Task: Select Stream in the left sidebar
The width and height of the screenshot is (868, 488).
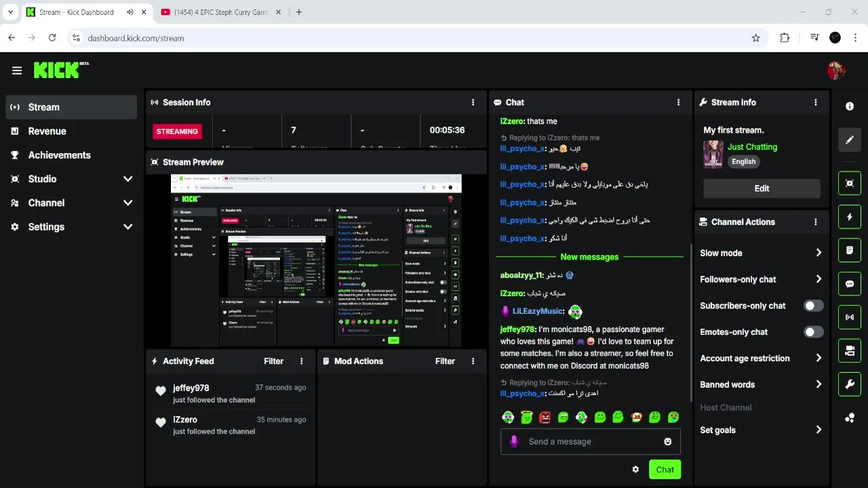Action: coord(71,107)
